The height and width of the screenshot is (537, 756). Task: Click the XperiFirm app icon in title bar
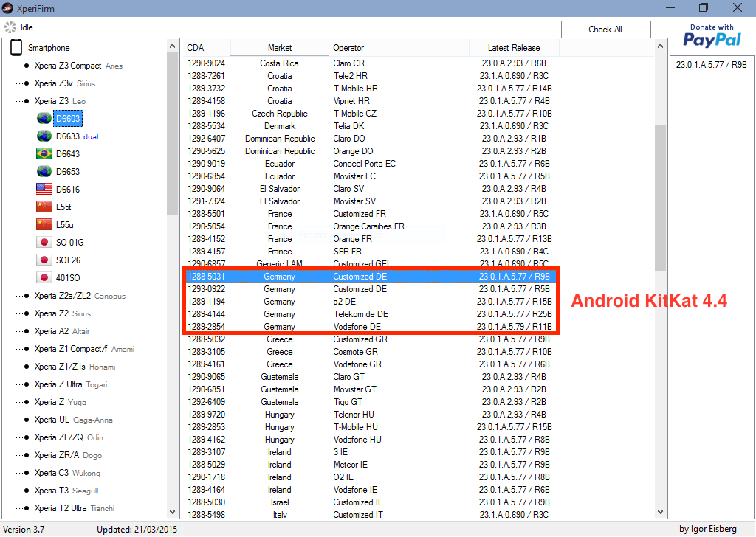coord(7,8)
